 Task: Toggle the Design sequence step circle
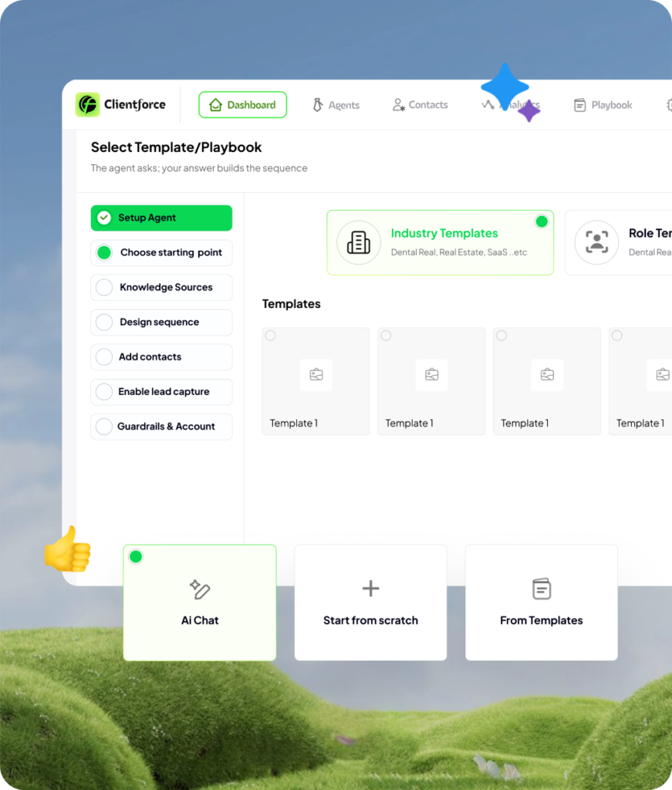104,322
